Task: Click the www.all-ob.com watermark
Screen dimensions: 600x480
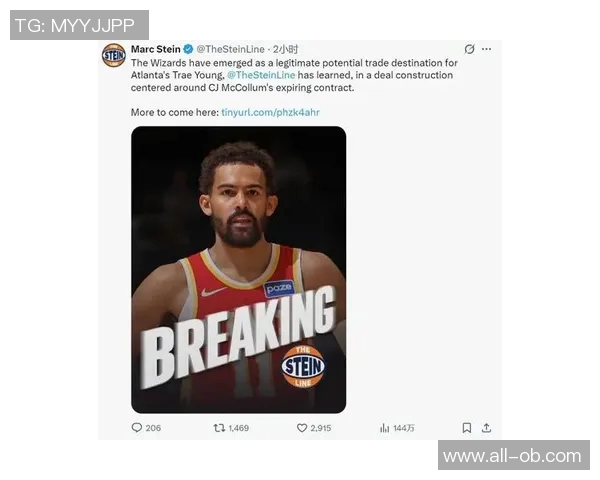Action: click(x=514, y=455)
